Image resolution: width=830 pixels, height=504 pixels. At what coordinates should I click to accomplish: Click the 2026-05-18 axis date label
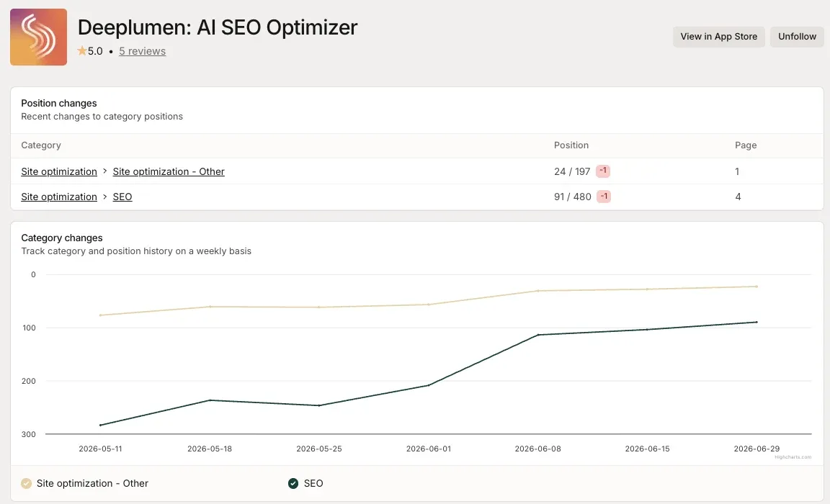point(210,449)
